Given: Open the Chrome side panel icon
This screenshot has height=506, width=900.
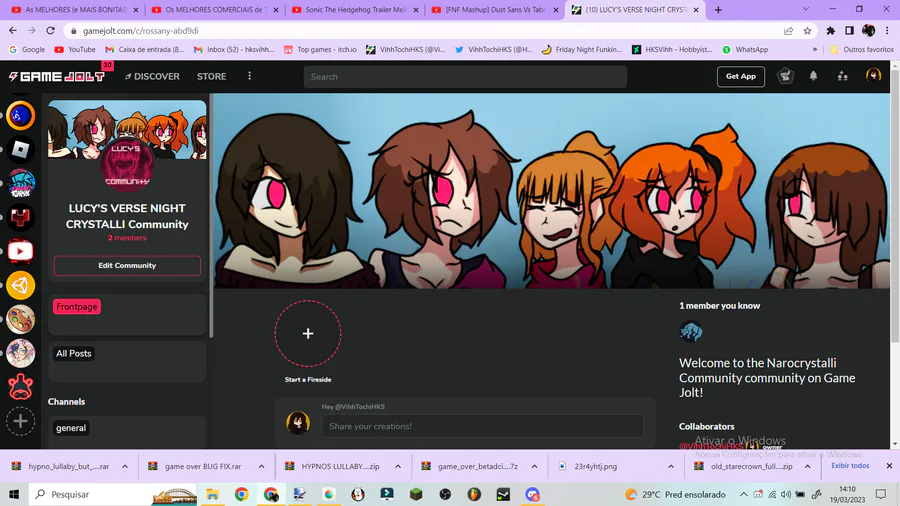Looking at the screenshot, I should point(849,30).
